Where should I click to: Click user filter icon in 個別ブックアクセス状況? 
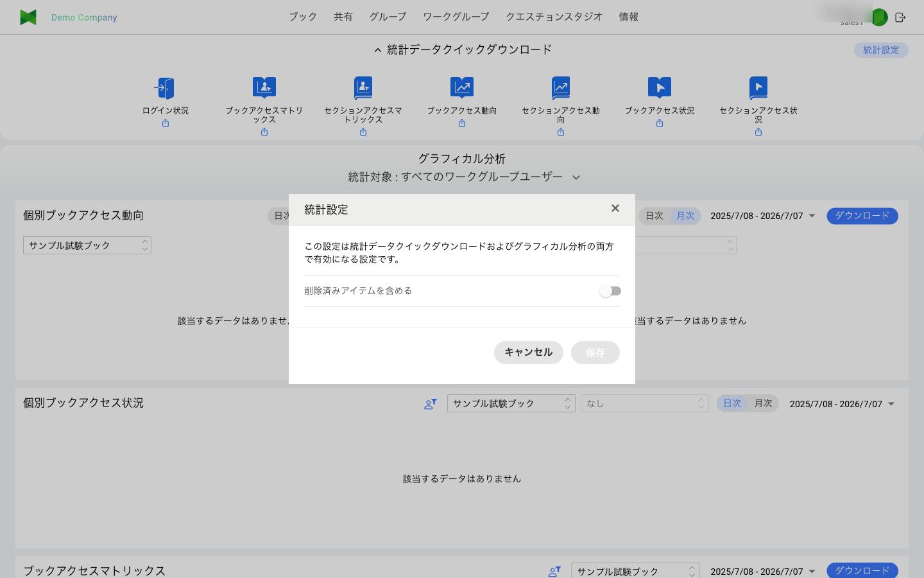pos(431,404)
